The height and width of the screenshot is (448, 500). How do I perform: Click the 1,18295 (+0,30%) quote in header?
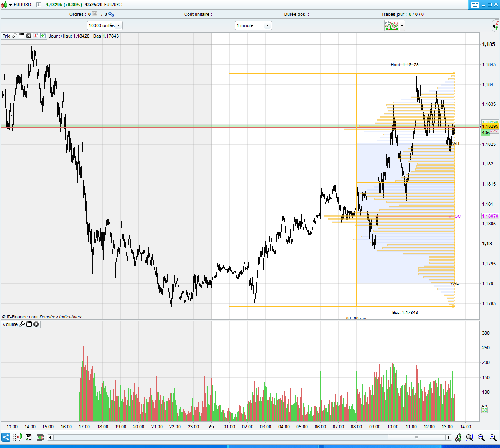64,5
